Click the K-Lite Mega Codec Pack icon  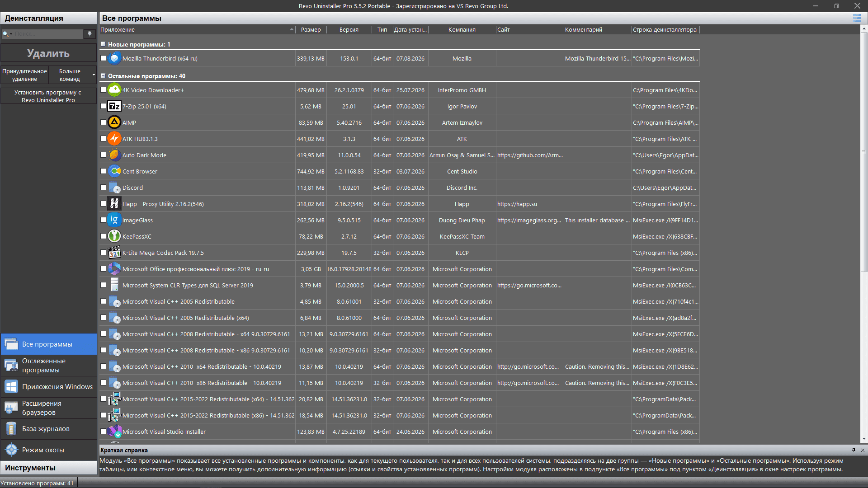coord(114,253)
